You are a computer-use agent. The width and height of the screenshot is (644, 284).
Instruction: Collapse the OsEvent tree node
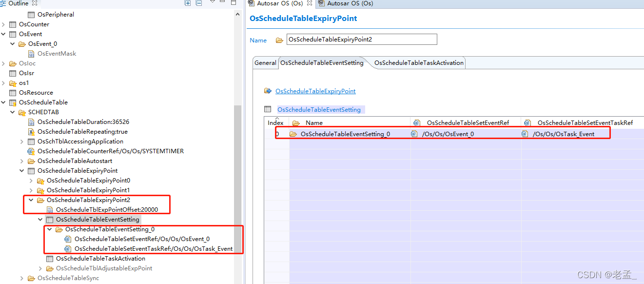click(x=4, y=34)
